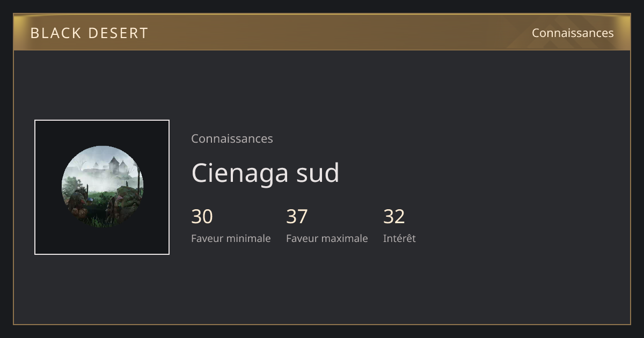Click the Connaissances label above the title

[232, 138]
